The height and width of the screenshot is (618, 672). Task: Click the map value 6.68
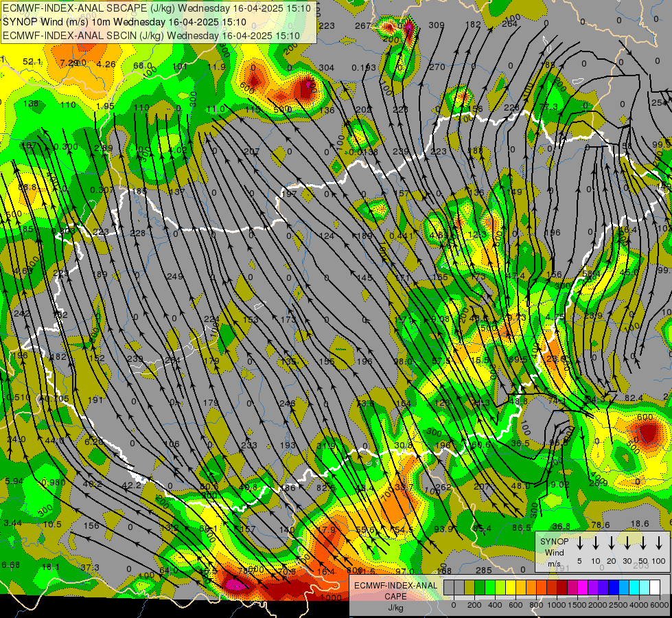tap(11, 565)
